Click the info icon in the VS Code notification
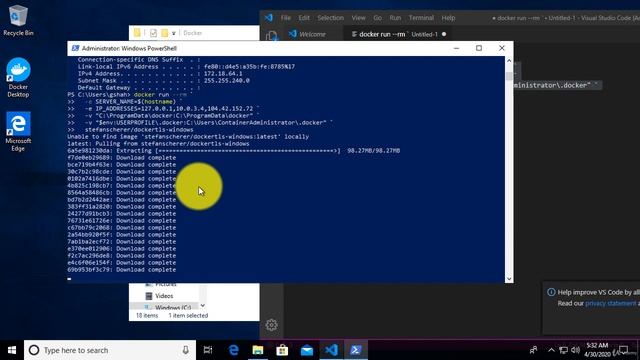 [551, 292]
